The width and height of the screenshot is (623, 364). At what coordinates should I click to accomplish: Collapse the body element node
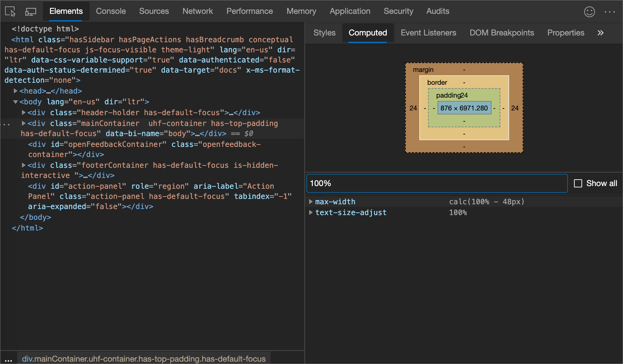click(x=16, y=102)
